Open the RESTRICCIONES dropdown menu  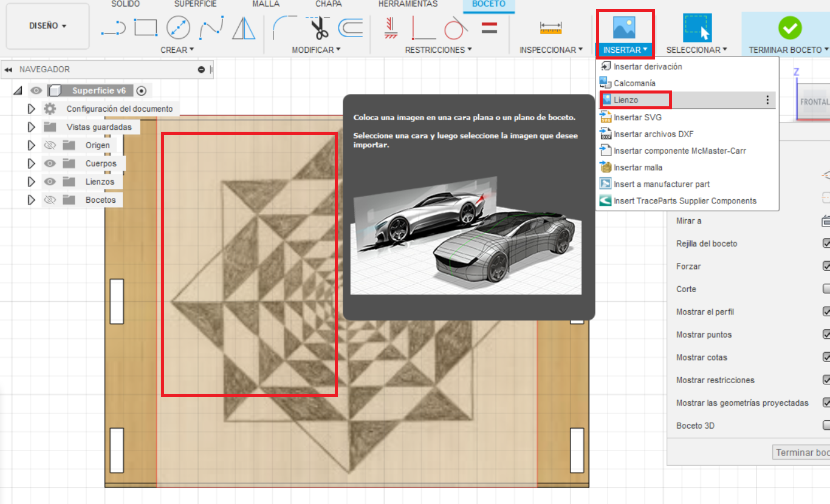(438, 50)
